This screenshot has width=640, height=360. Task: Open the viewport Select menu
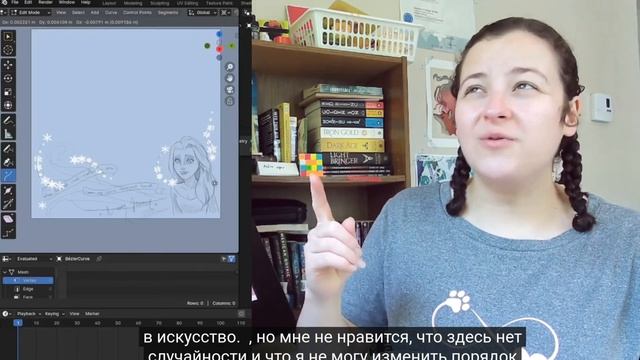point(78,13)
